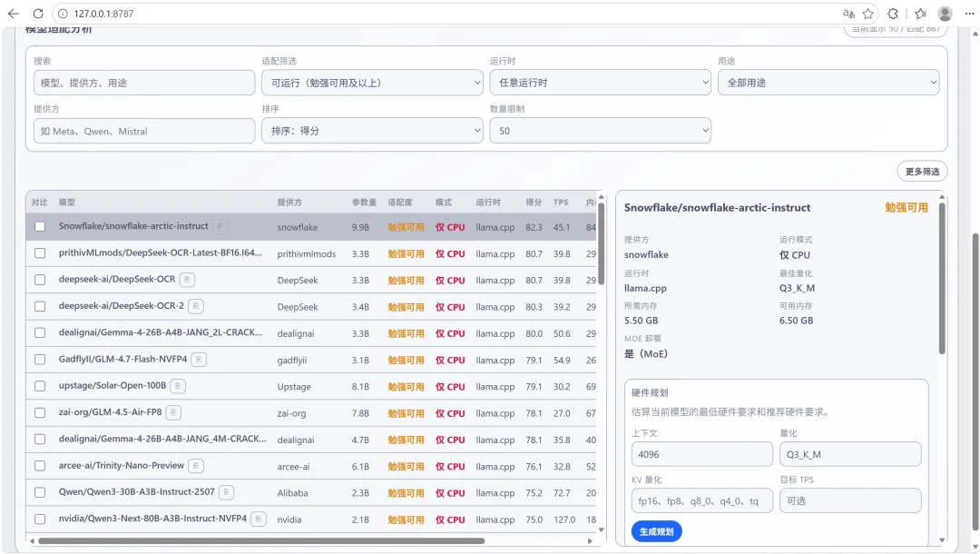Open the 排序：得分 sort dropdown
The height and width of the screenshot is (554, 980).
pyautogui.click(x=372, y=131)
